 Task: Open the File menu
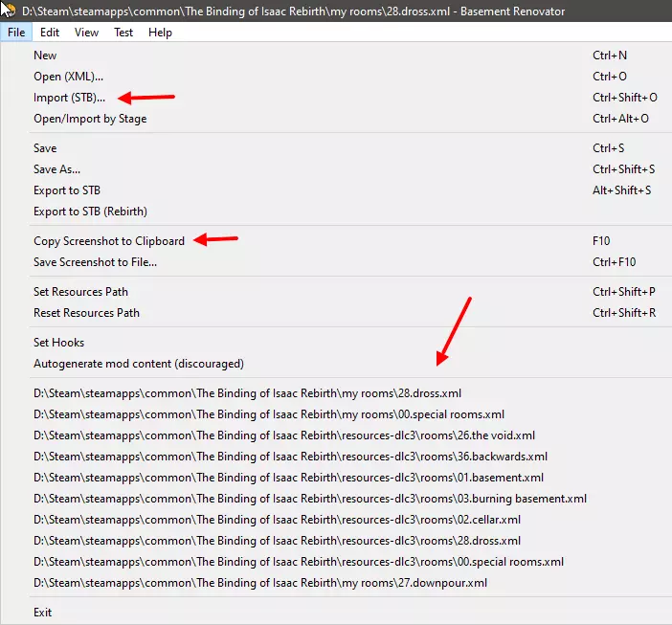16,33
